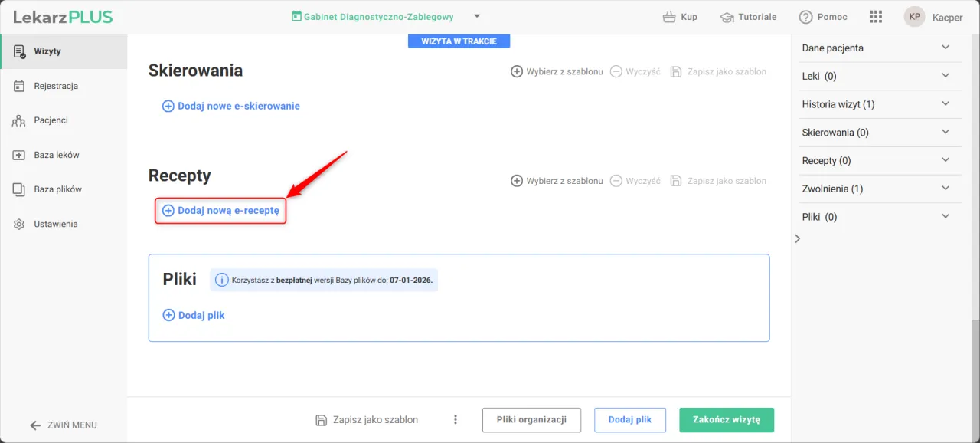
Task: Click save icon for Zapisz jako szablon
Action: pos(322,420)
